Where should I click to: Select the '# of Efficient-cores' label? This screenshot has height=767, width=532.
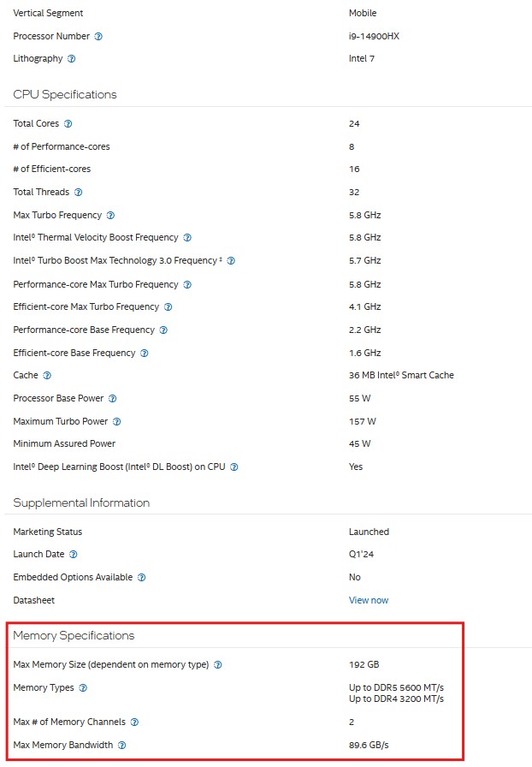pyautogui.click(x=52, y=169)
